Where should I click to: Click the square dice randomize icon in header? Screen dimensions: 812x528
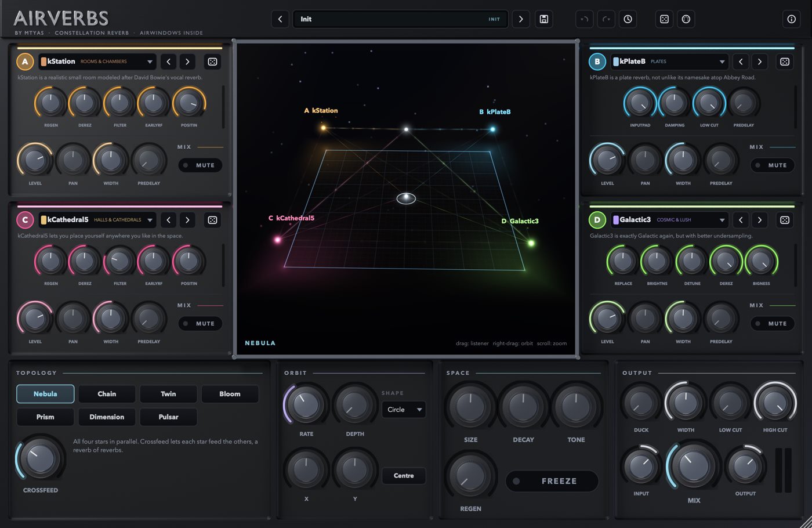(665, 19)
